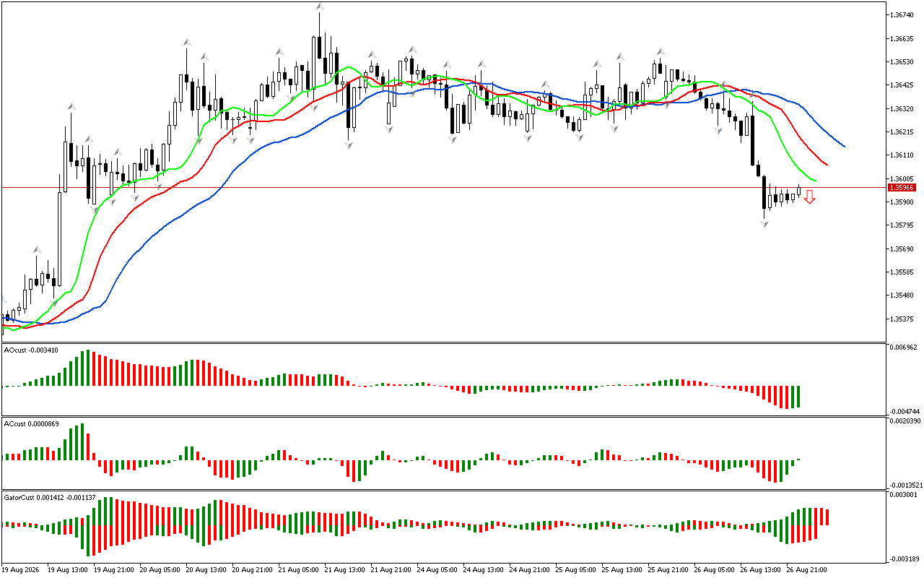Click the 25 Aug 05:00 time label

coord(576,570)
